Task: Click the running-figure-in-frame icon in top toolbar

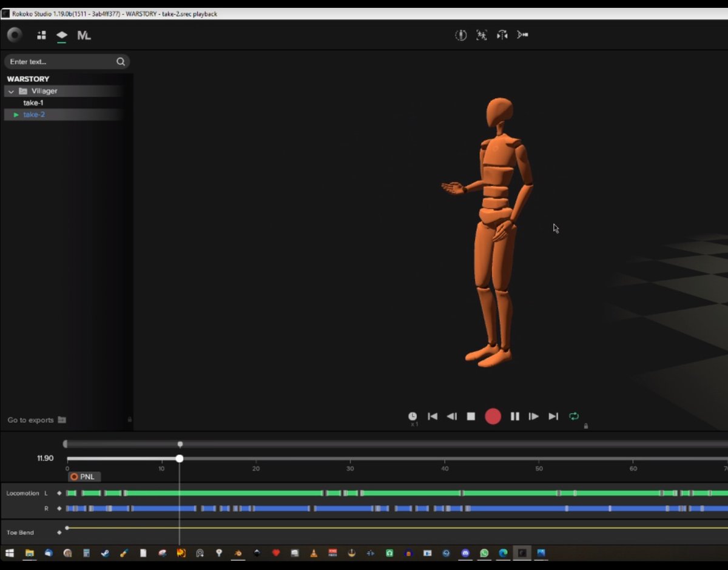Action: 482,35
